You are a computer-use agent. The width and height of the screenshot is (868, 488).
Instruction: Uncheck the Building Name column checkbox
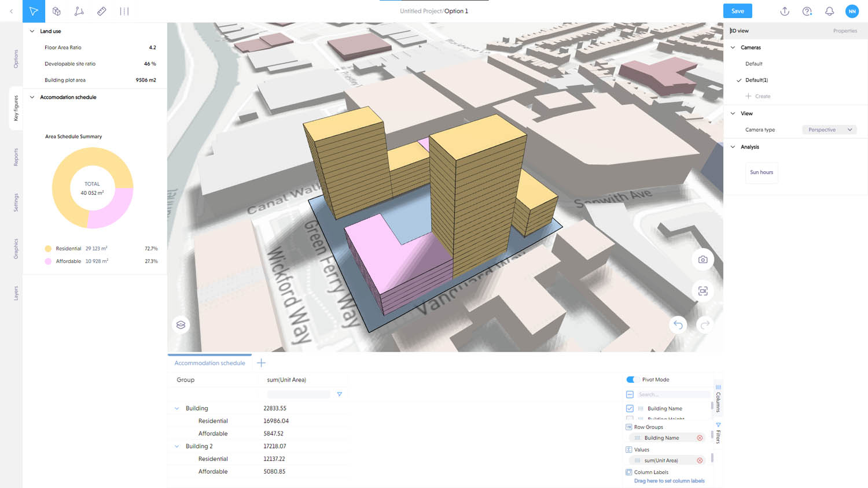tap(630, 408)
